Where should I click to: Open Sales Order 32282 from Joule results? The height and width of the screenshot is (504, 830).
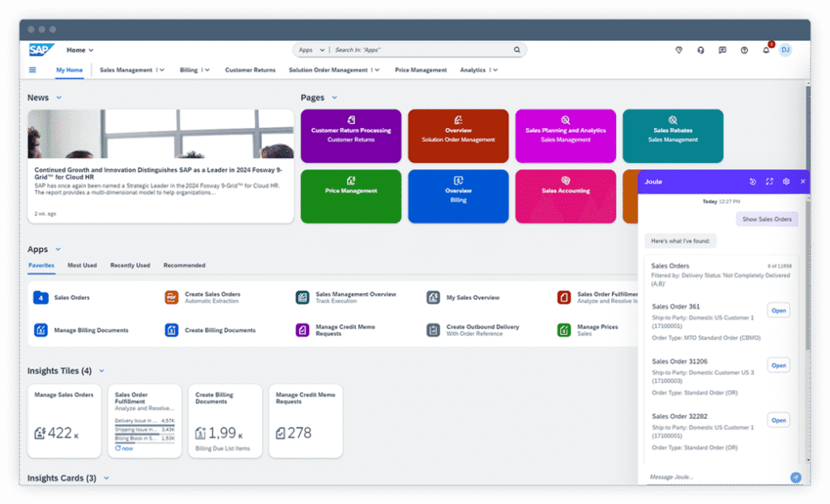pos(778,420)
